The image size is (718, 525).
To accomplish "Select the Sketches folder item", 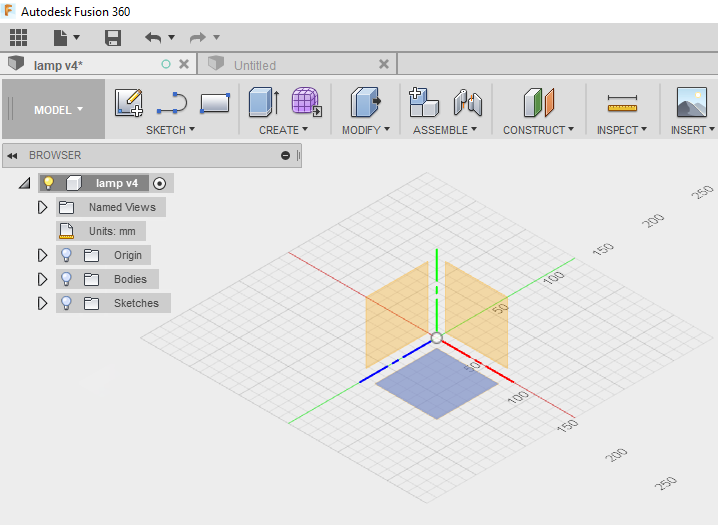I will [x=136, y=303].
